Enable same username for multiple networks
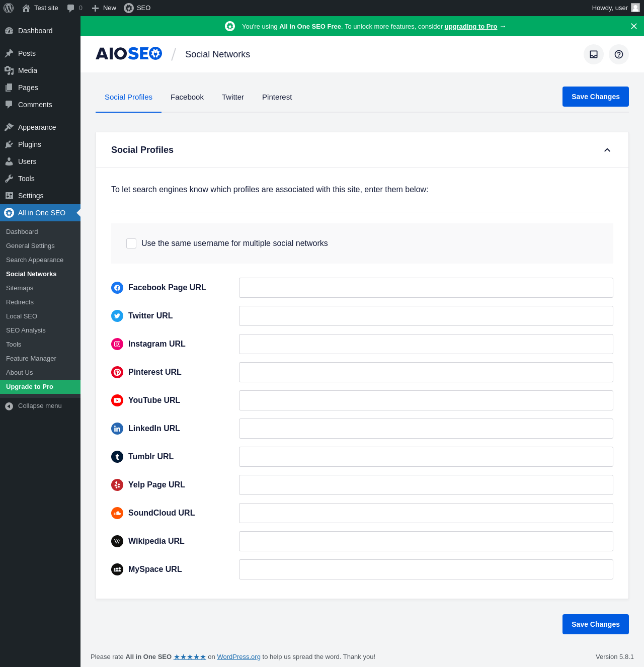This screenshot has height=667, width=644. [131, 243]
